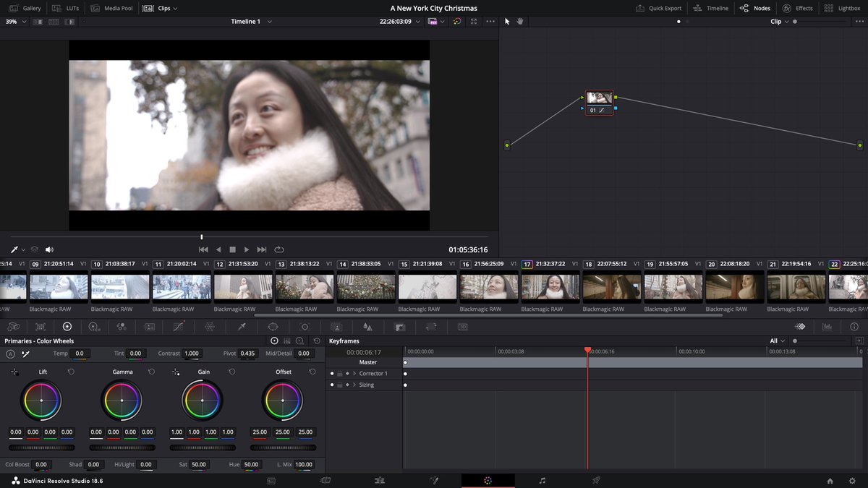Open the Curves palette icon

click(x=178, y=327)
